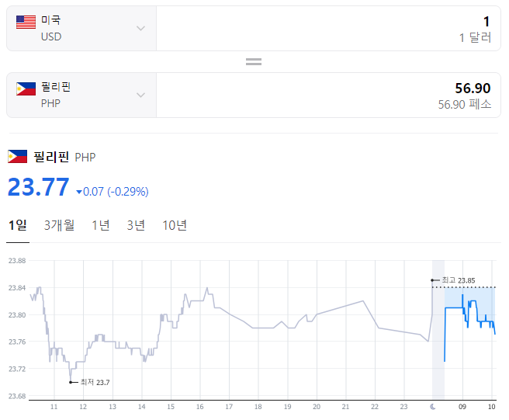This screenshot has height=420, width=509.
Task: Click the Philippines flag in the converter
Action: [x=26, y=89]
